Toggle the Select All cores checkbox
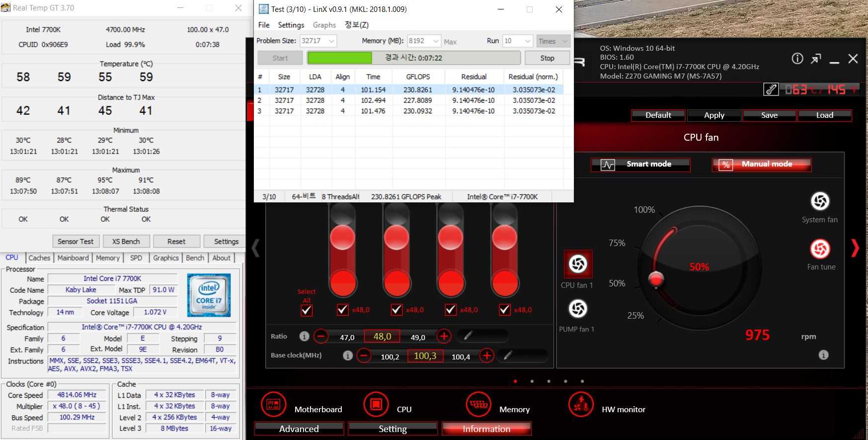 pos(307,310)
